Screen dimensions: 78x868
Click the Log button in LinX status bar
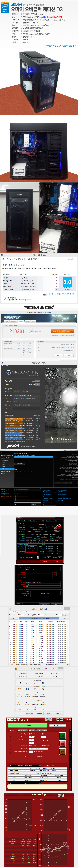(x=67, y=665)
